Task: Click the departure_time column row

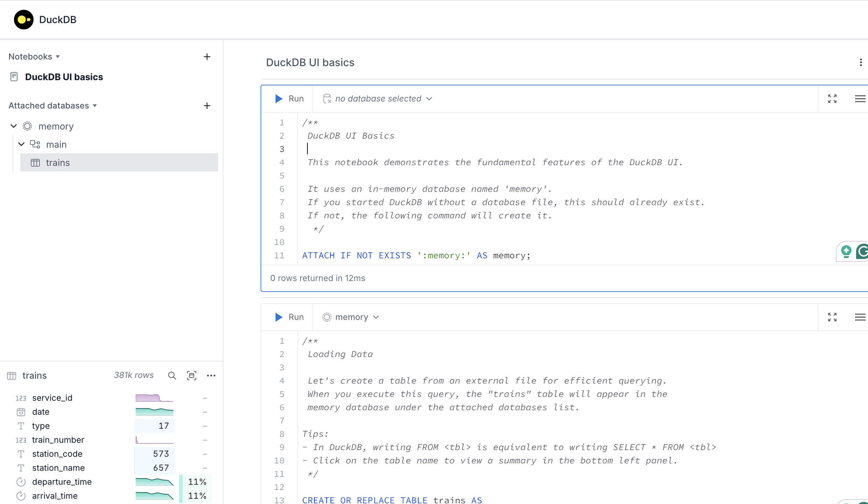Action: tap(62, 482)
